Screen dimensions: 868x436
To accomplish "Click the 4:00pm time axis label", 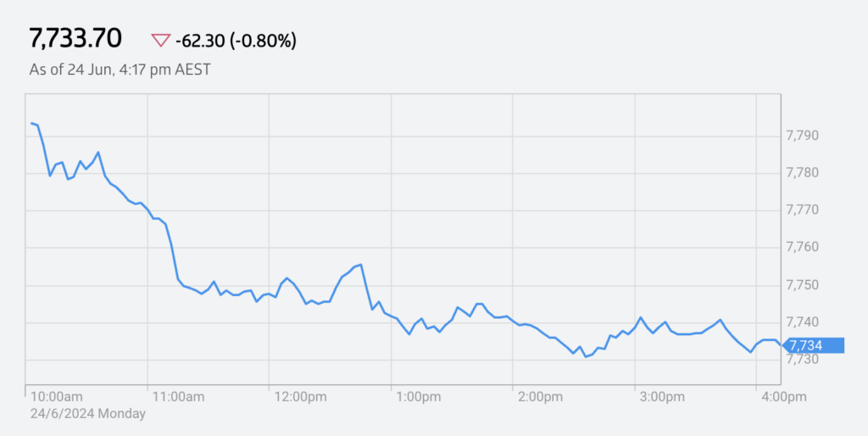I will (784, 397).
